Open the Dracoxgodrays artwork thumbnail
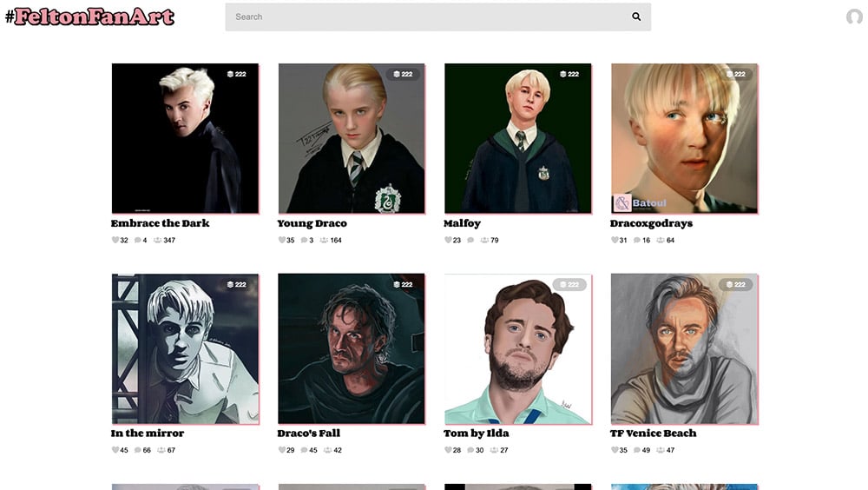 tap(684, 138)
